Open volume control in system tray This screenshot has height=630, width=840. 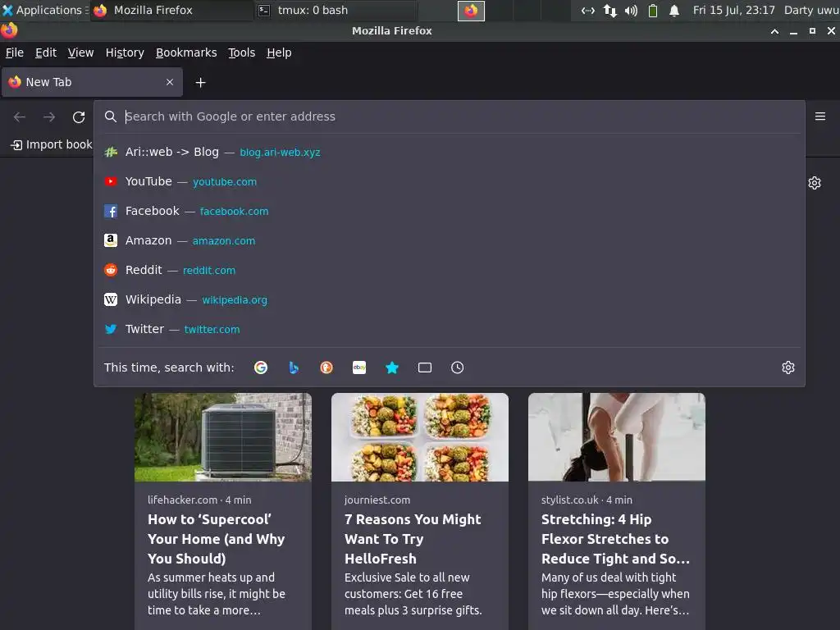(x=631, y=10)
